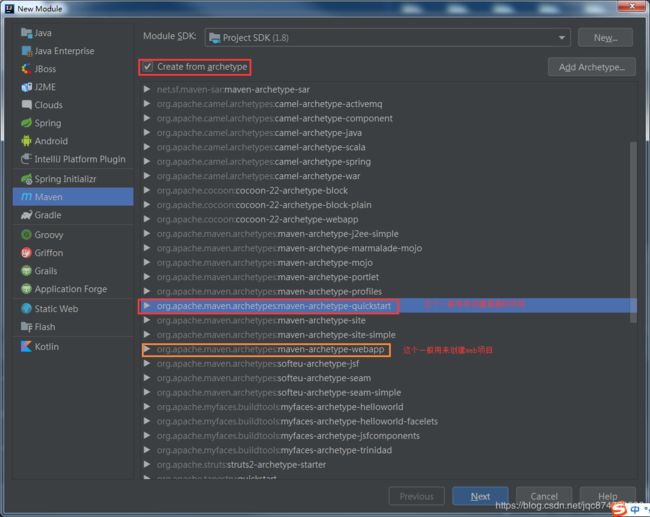The width and height of the screenshot is (650, 517).
Task: Expand softeu-archetype-jsf arrow
Action: pos(147,364)
